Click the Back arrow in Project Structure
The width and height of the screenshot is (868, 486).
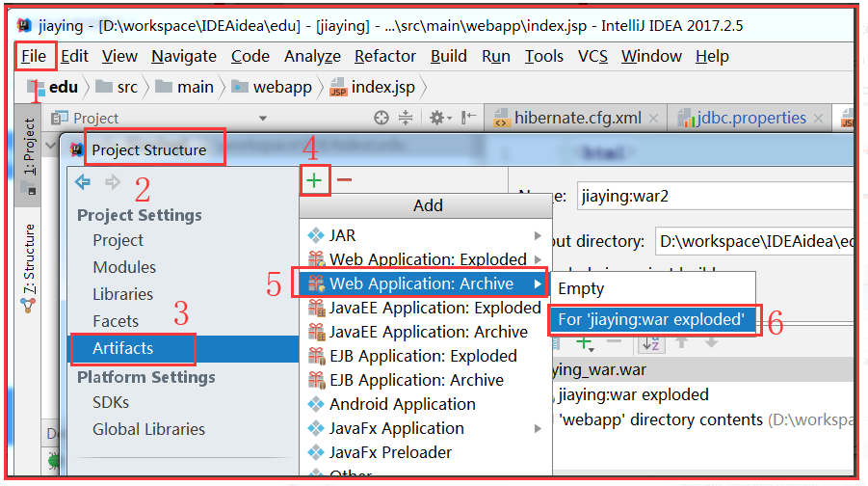pyautogui.click(x=83, y=181)
